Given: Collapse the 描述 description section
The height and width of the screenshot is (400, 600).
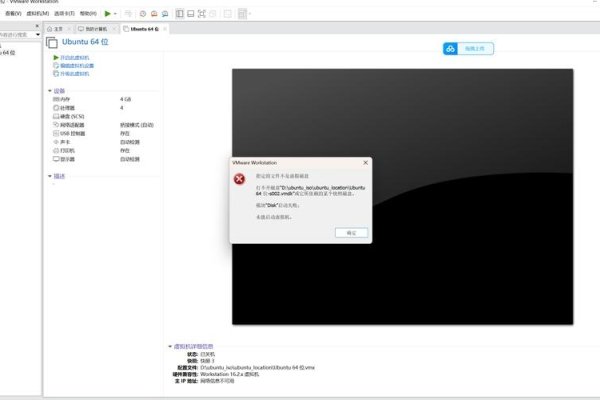Looking at the screenshot, I should [x=50, y=176].
